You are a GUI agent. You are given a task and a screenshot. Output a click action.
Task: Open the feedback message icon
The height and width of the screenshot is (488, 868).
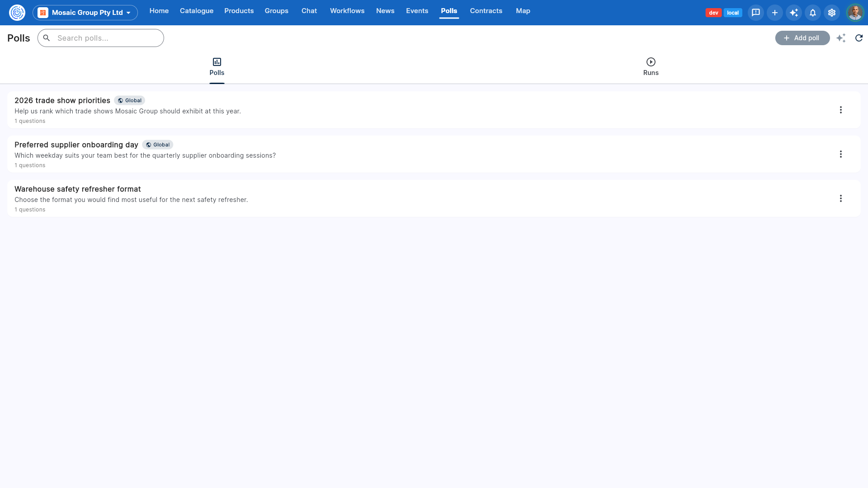(x=756, y=13)
